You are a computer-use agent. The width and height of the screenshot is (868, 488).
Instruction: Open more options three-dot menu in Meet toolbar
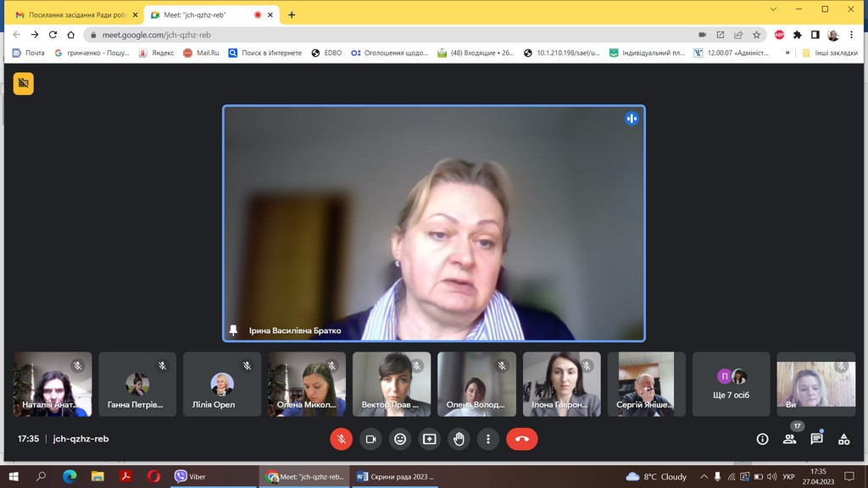tap(488, 439)
